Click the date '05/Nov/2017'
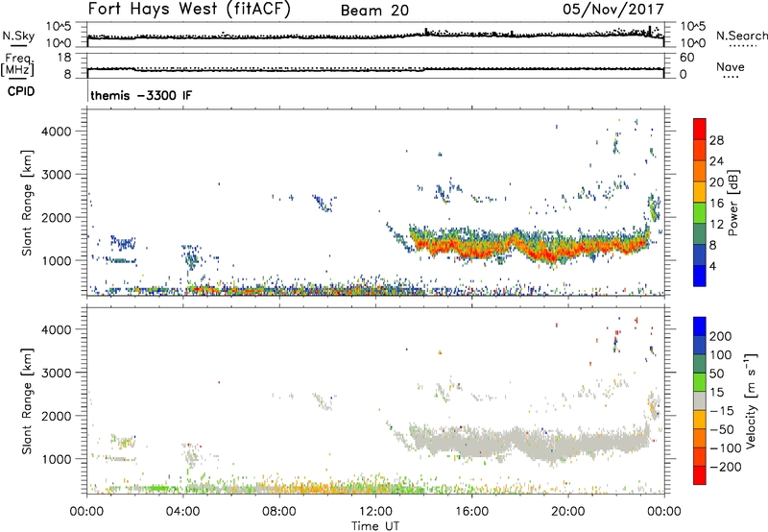The image size is (768, 532). click(613, 10)
